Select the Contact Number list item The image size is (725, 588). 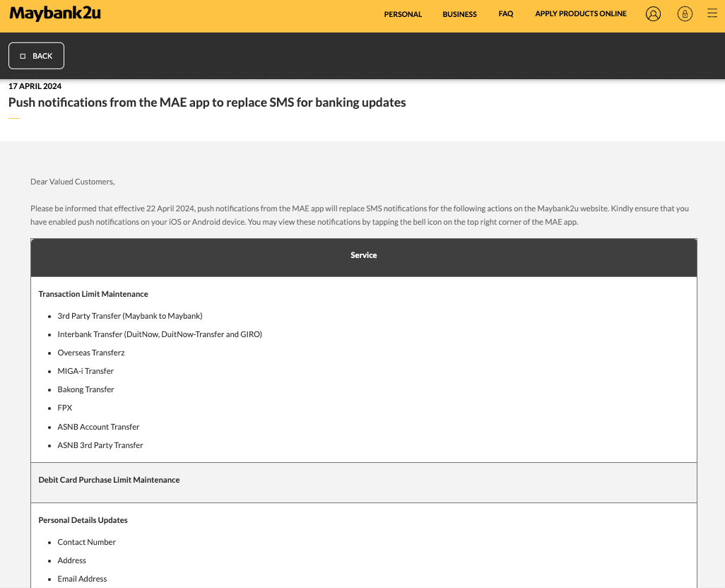point(86,542)
